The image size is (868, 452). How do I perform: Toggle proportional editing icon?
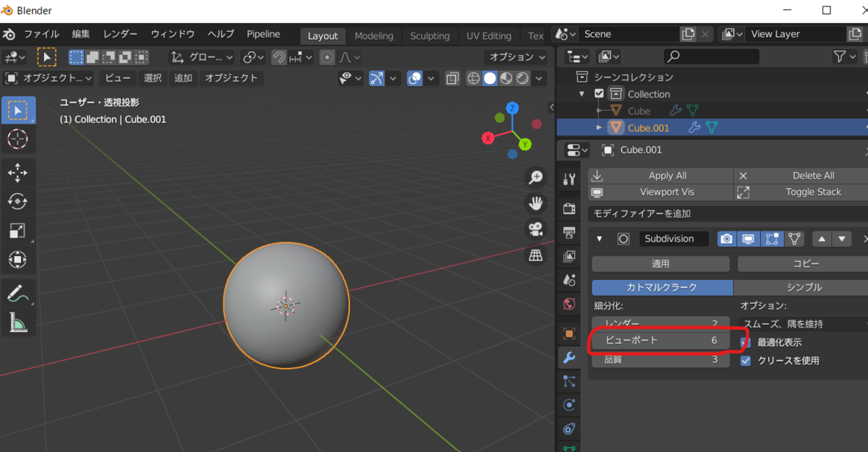click(x=328, y=57)
